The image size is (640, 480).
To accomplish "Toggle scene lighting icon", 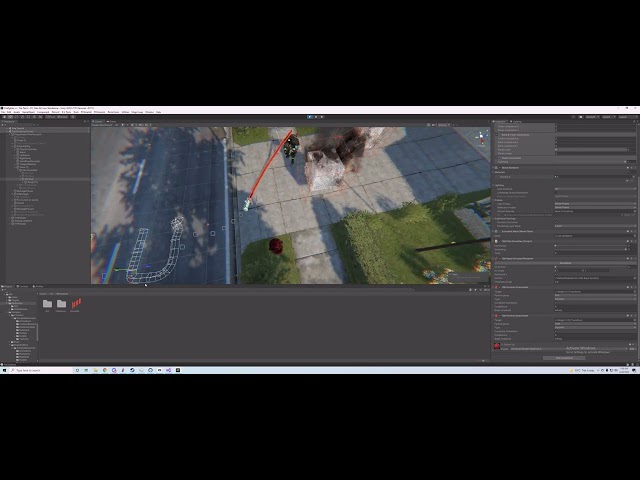I will [x=122, y=125].
